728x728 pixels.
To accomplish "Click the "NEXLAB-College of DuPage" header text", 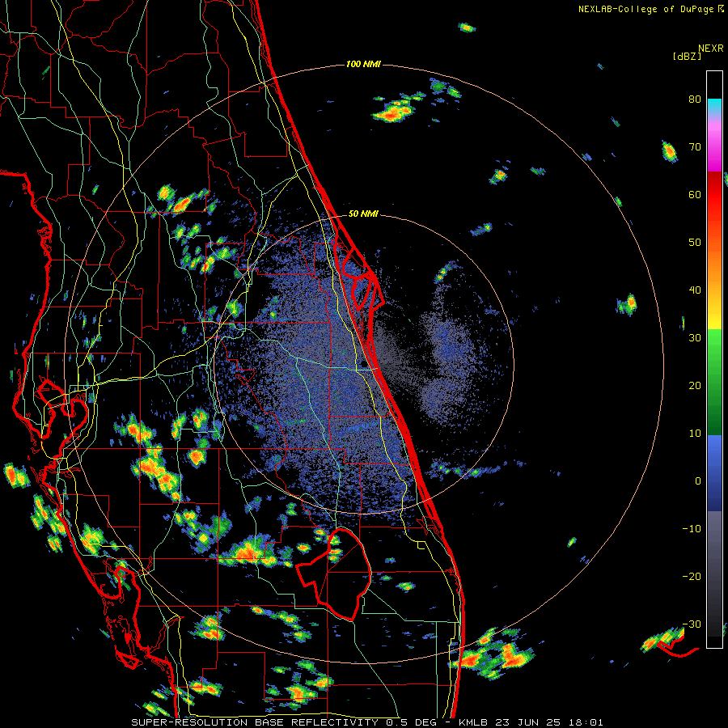I will click(x=645, y=9).
